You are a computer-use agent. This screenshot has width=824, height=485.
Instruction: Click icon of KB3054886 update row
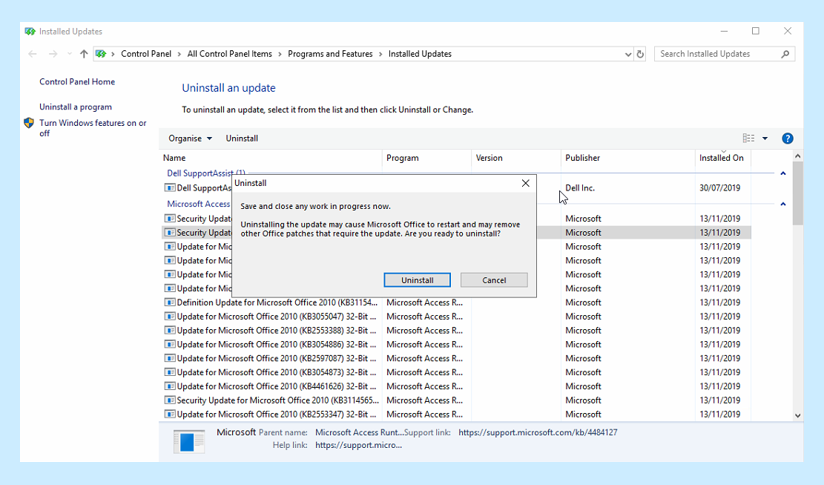point(169,344)
